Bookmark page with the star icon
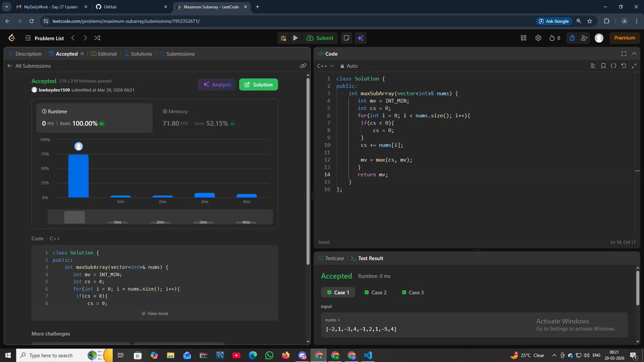This screenshot has width=644, height=362. (590, 21)
